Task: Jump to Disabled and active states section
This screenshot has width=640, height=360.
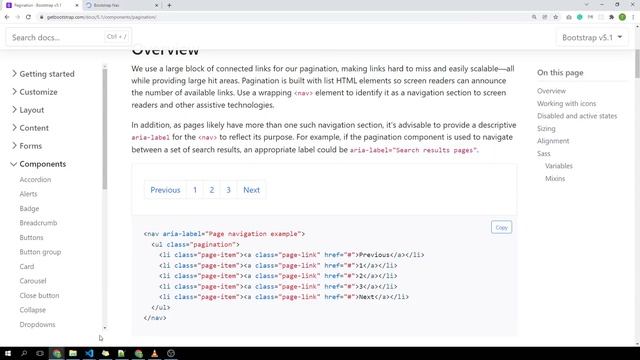Action: 577,116
